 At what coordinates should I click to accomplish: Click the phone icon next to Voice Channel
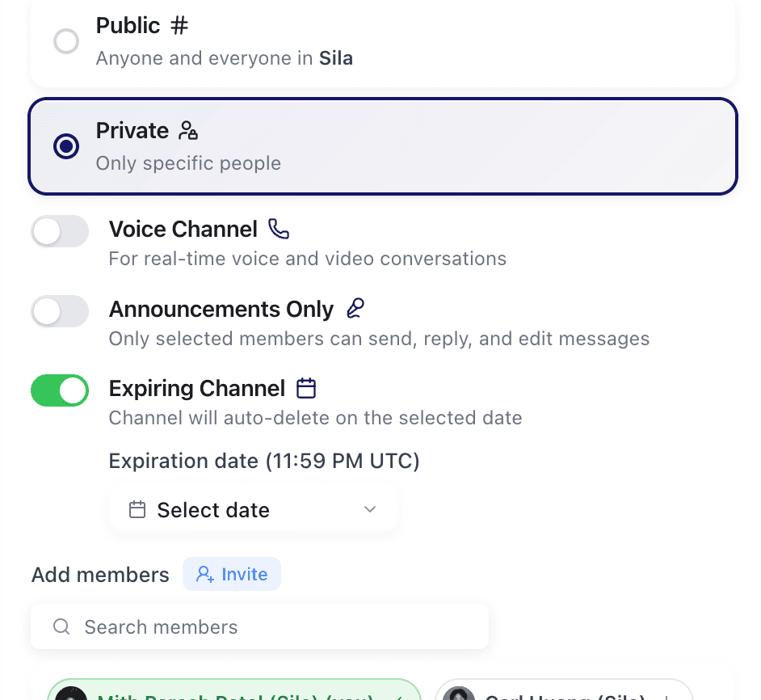pos(279,230)
